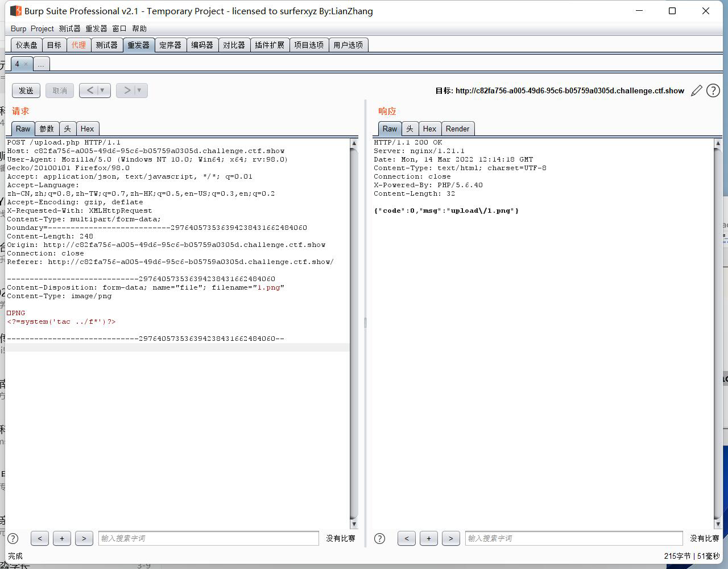The width and height of the screenshot is (728, 569).
Task: Click the response JSON body text
Action: coord(446,211)
